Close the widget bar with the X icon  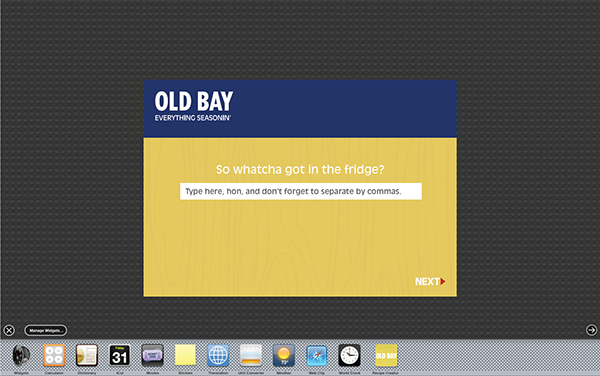pos(9,330)
